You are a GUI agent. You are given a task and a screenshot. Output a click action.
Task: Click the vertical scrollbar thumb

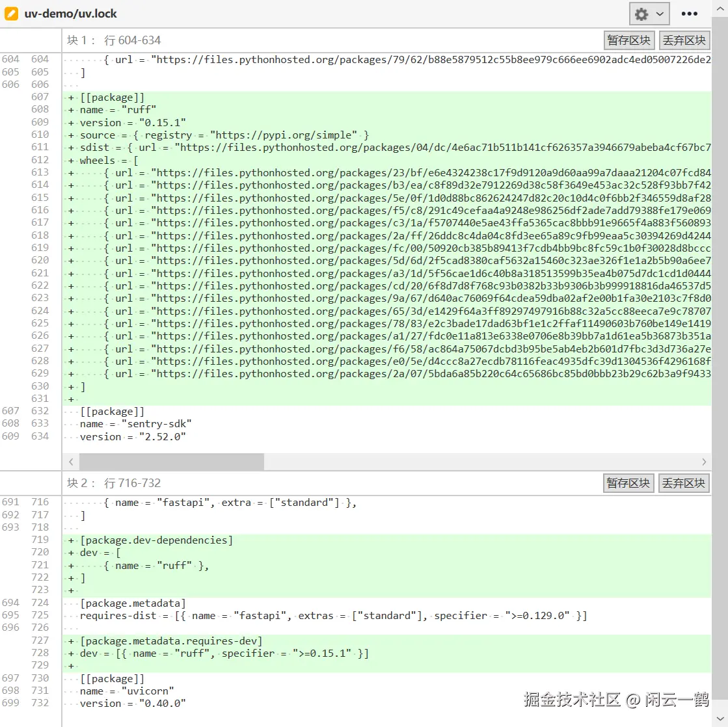click(x=720, y=357)
